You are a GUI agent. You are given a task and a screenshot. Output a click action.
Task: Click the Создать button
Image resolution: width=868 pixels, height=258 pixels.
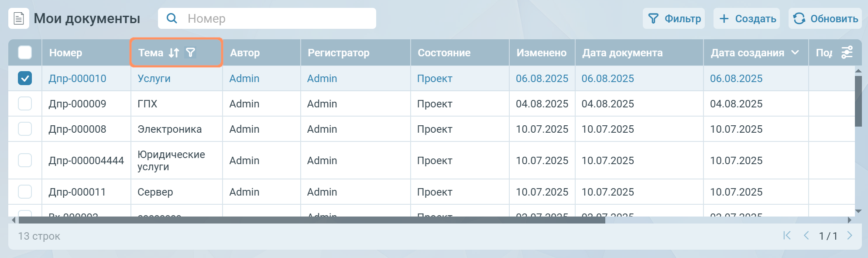pyautogui.click(x=747, y=19)
